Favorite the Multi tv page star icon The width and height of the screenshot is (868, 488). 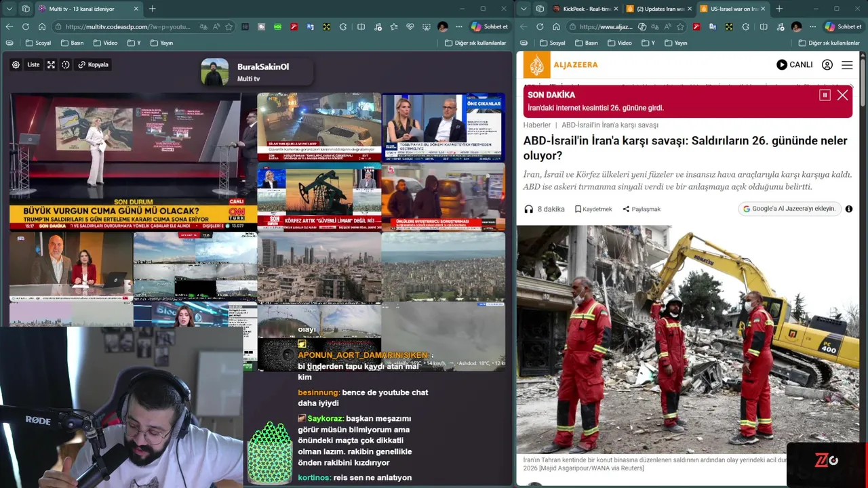click(x=229, y=26)
